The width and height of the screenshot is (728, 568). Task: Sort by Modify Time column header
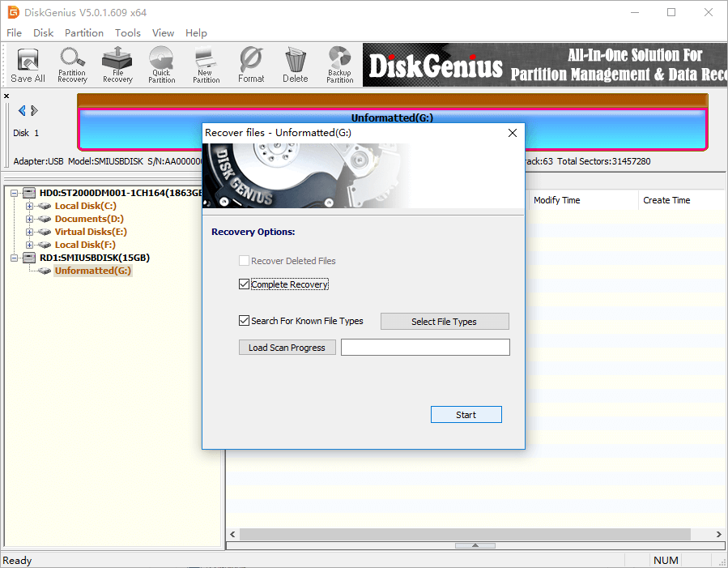pos(583,200)
